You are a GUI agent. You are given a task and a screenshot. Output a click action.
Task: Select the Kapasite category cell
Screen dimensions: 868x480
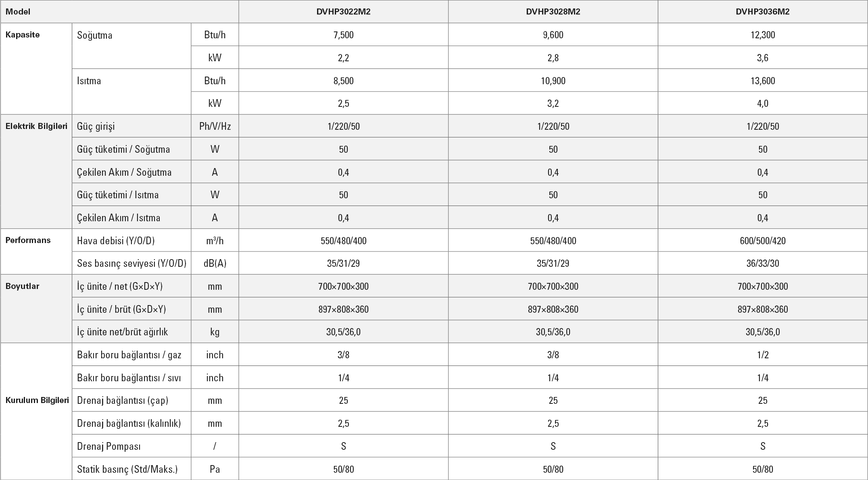click(23, 35)
